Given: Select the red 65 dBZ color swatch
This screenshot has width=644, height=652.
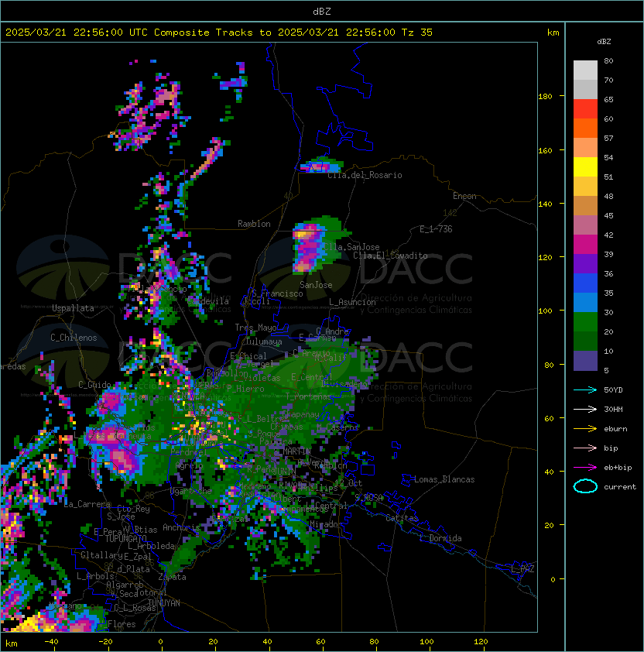Looking at the screenshot, I should [585, 109].
